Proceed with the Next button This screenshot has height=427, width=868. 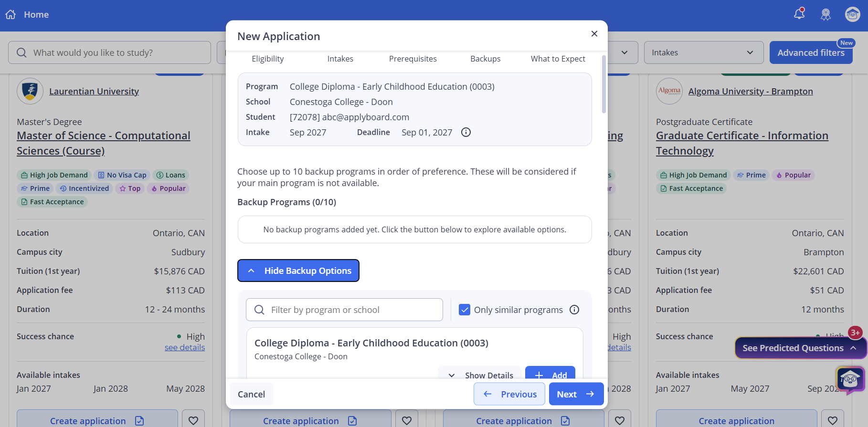(576, 394)
